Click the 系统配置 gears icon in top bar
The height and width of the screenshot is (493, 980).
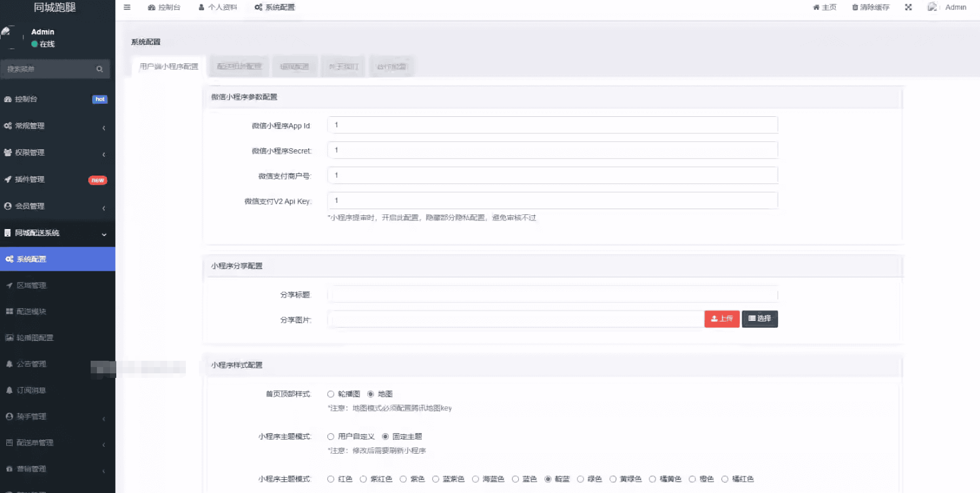pyautogui.click(x=258, y=7)
